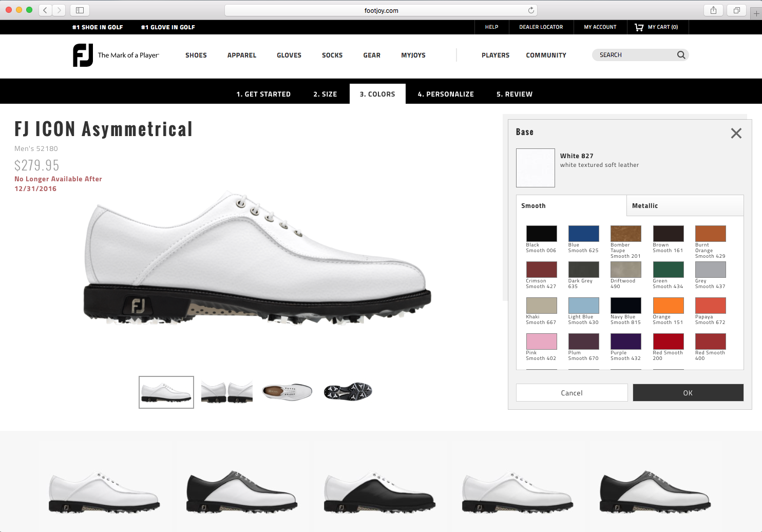This screenshot has height=532, width=762.
Task: Add a new Safari tab
Action: point(756,13)
